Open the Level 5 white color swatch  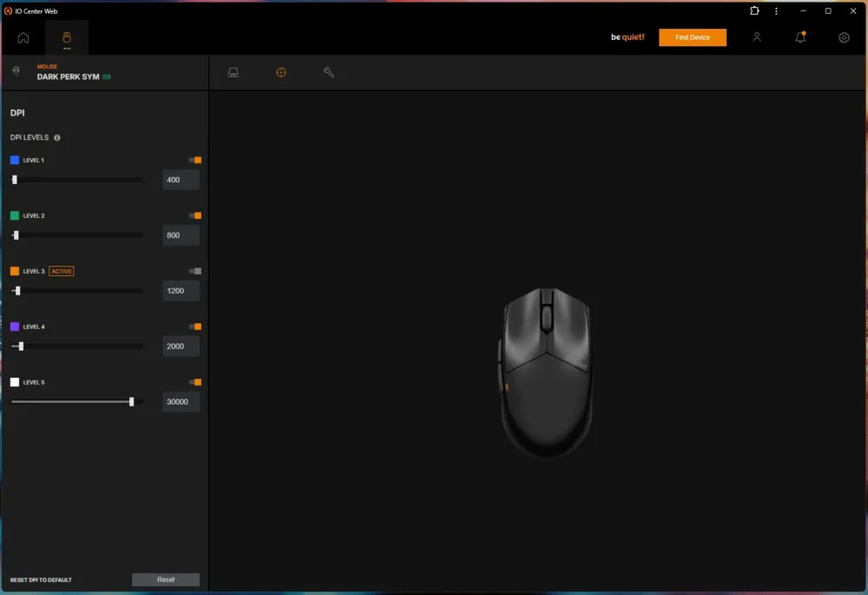15,382
